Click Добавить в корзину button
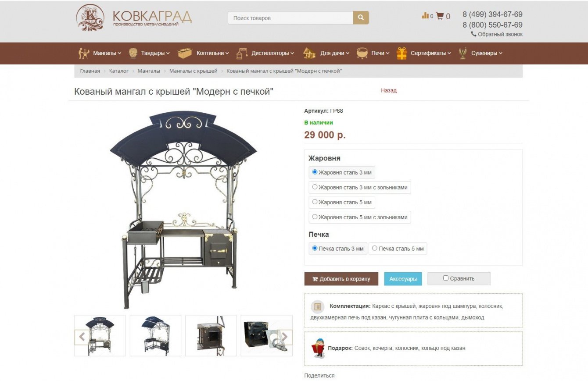The width and height of the screenshot is (588, 381). 341,279
